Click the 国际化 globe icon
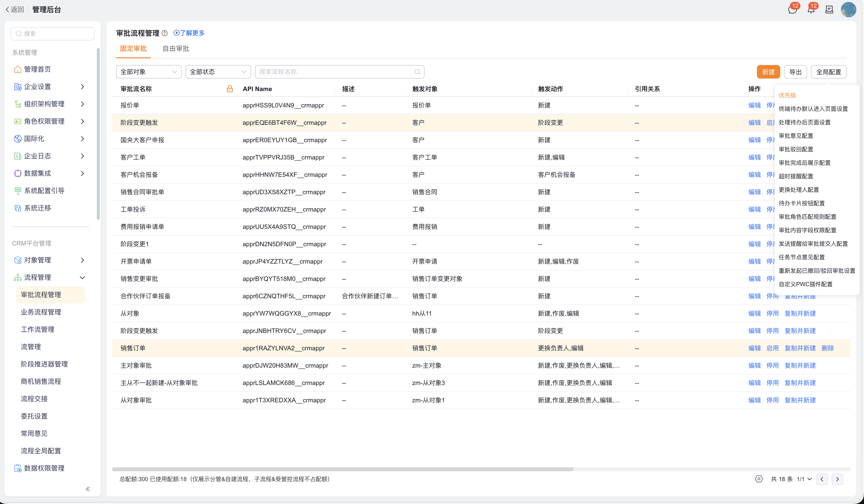The width and height of the screenshot is (864, 504). pos(18,139)
